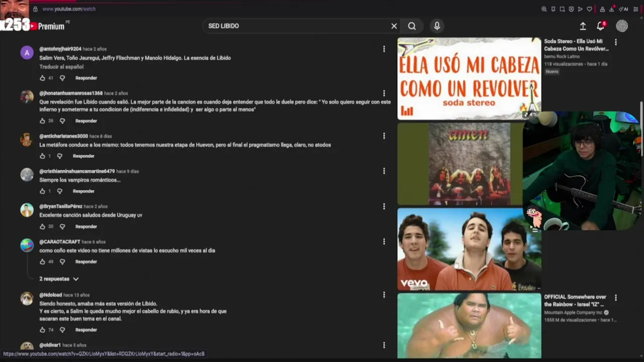The height and width of the screenshot is (362, 644).
Task: Click the YouTube search magnifier button
Action: pos(412,26)
